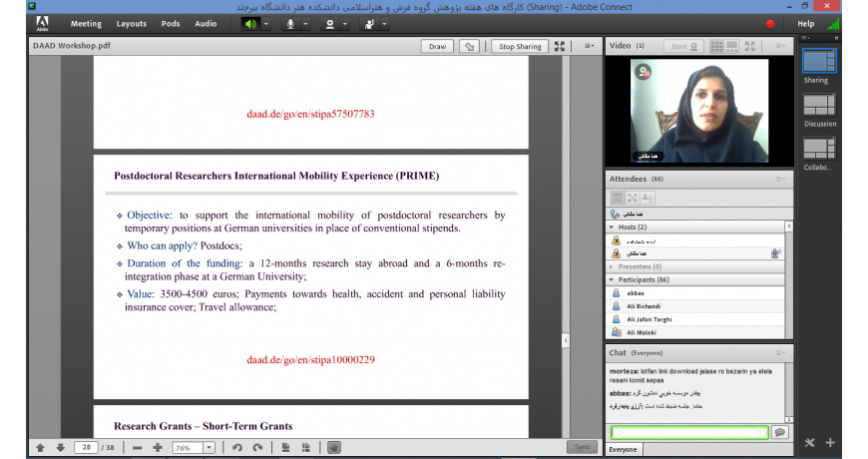Screen dimensions: 868x459
Task: Select participant Ali Maleki
Action: pyautogui.click(x=695, y=332)
